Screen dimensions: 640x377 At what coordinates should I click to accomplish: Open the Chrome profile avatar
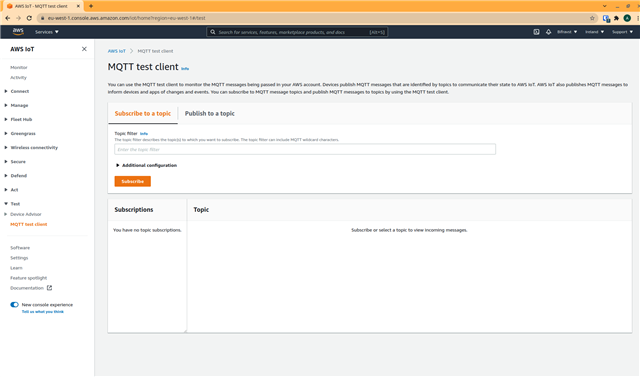pyautogui.click(x=627, y=18)
